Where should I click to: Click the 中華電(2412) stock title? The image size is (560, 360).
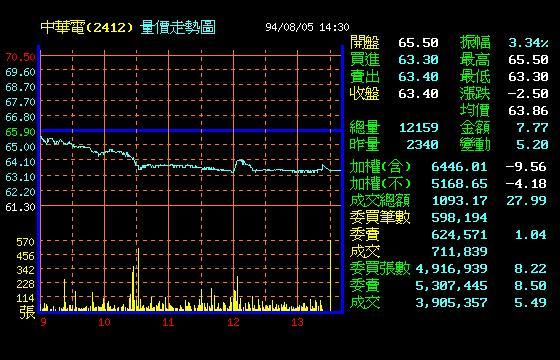(87, 27)
